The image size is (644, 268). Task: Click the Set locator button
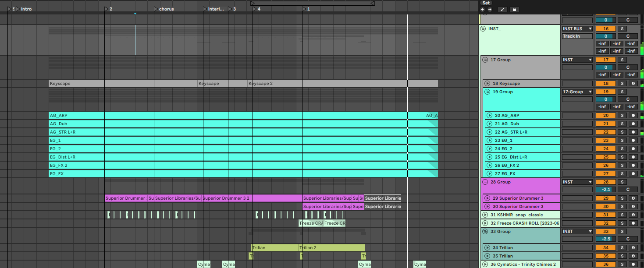[486, 3]
